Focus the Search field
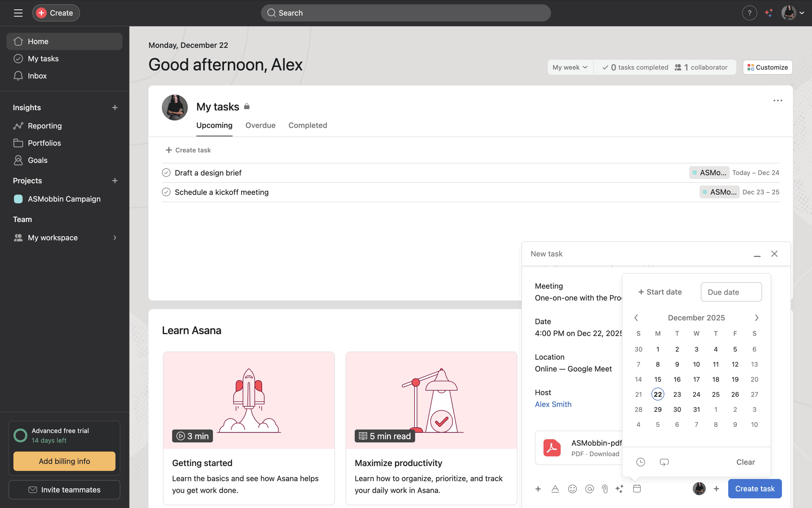The image size is (812, 508). [406, 13]
